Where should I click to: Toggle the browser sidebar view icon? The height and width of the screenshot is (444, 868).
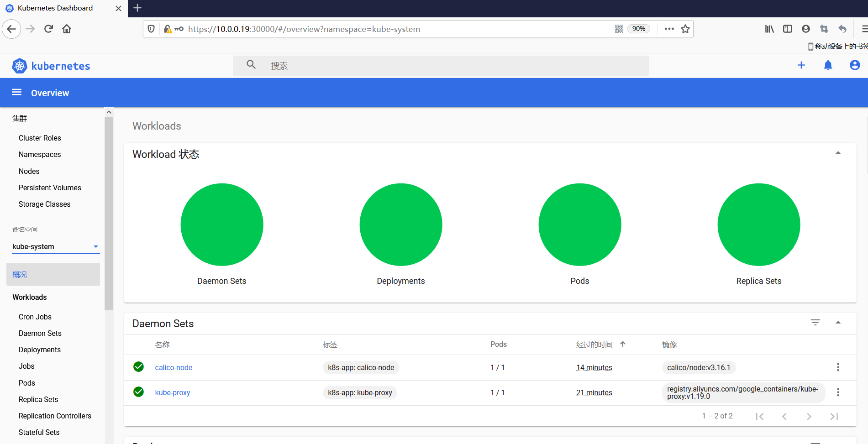[x=788, y=29]
